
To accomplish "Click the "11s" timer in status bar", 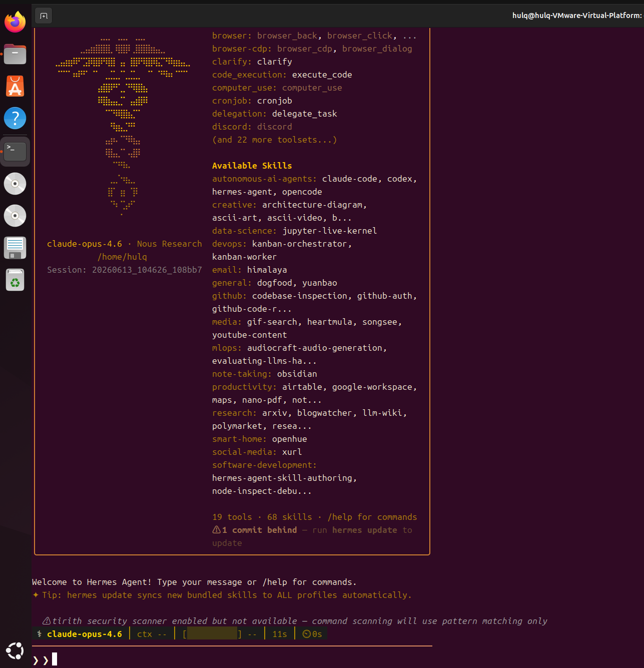I will [280, 634].
